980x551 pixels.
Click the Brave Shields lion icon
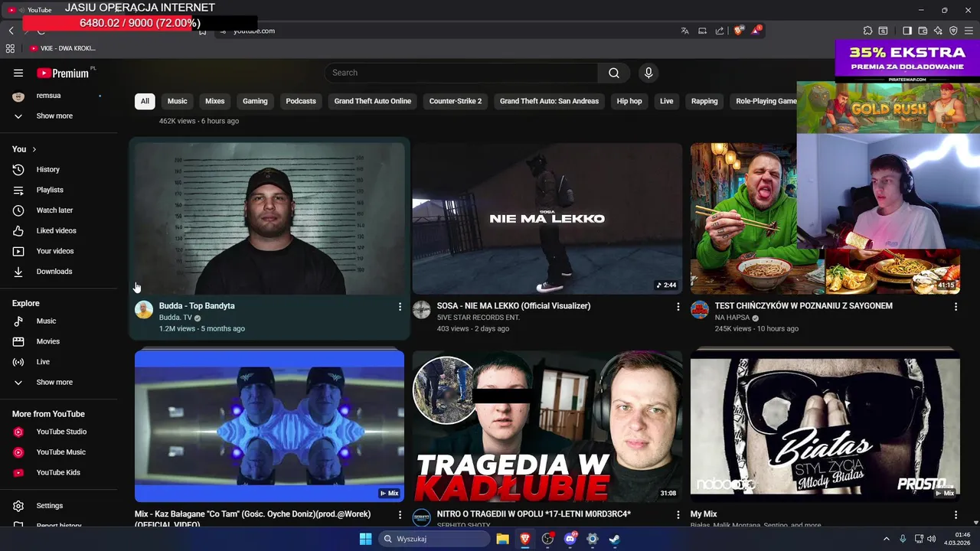tap(739, 31)
